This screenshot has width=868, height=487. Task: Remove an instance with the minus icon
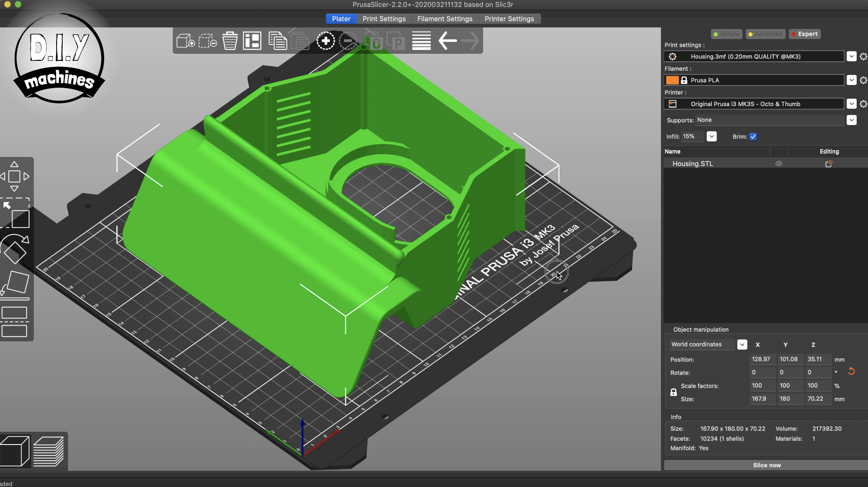click(x=348, y=41)
